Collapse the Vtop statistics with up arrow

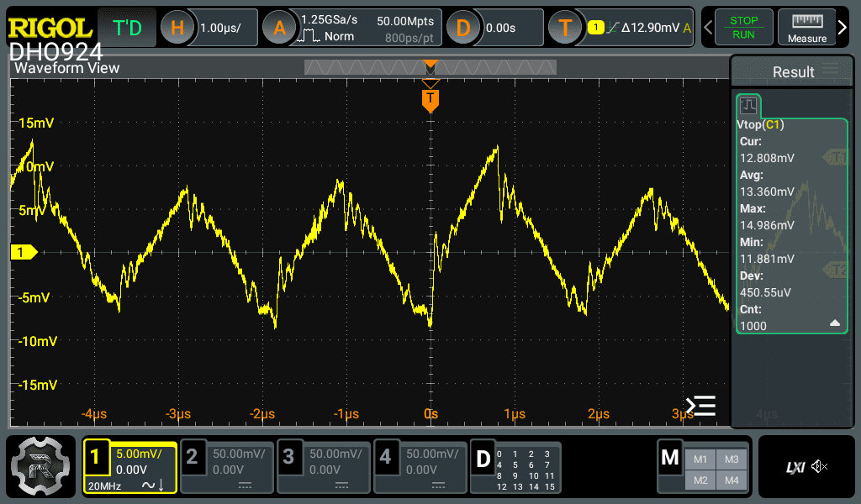[835, 323]
